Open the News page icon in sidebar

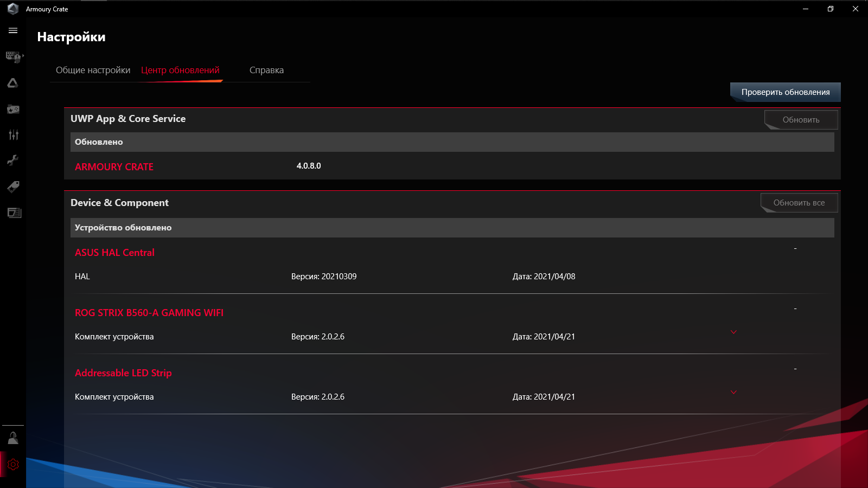(x=14, y=213)
